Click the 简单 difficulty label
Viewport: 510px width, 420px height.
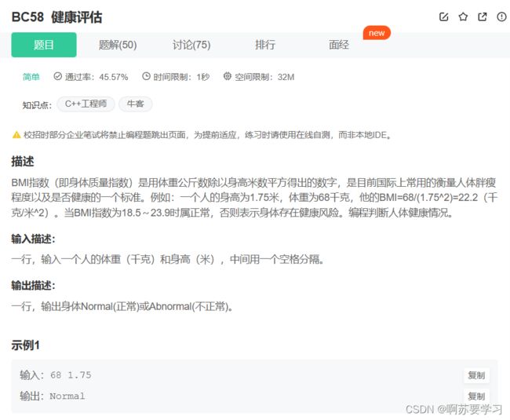(31, 77)
